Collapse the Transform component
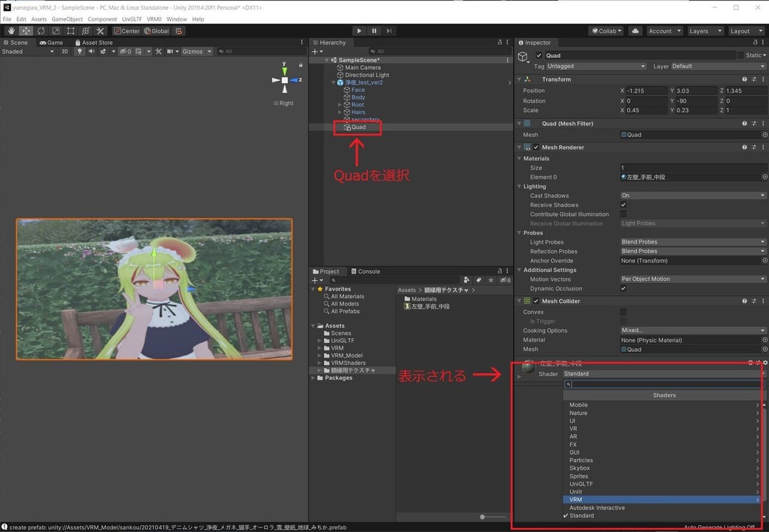This screenshot has height=532, width=769. point(519,79)
